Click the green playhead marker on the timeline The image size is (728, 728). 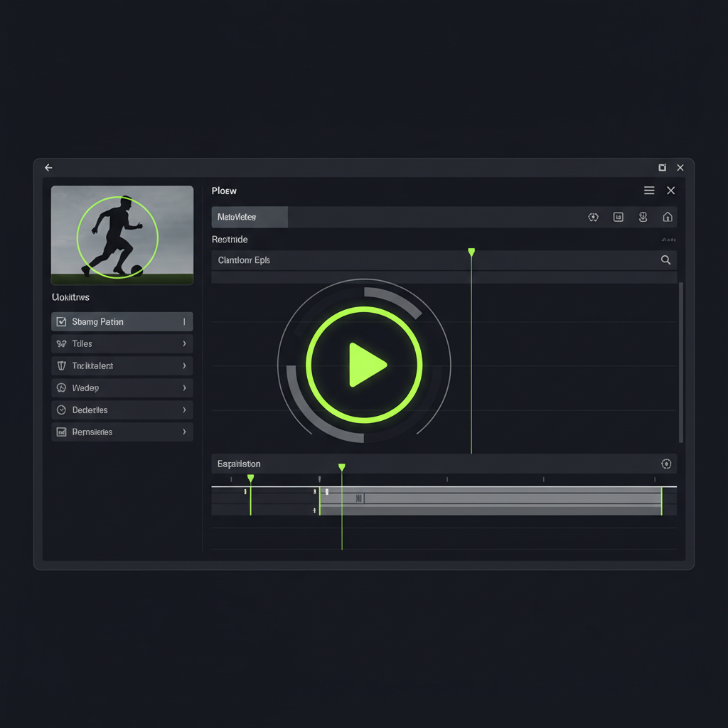pos(341,466)
